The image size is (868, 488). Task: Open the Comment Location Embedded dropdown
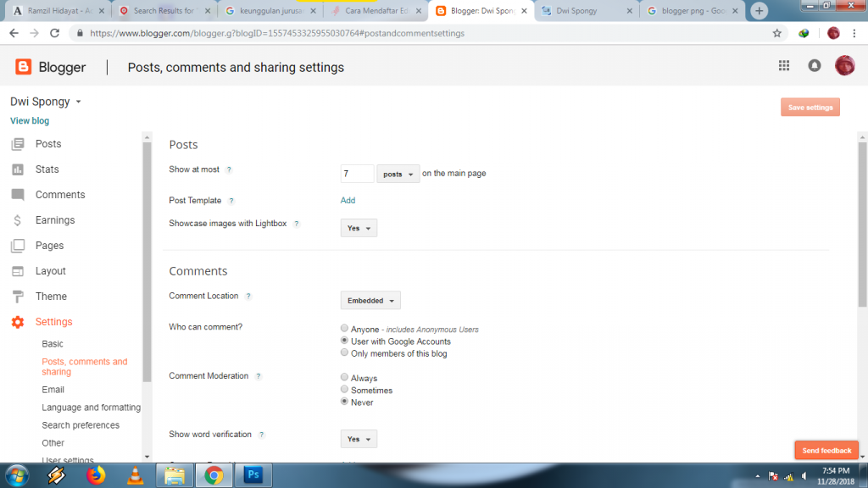tap(370, 301)
